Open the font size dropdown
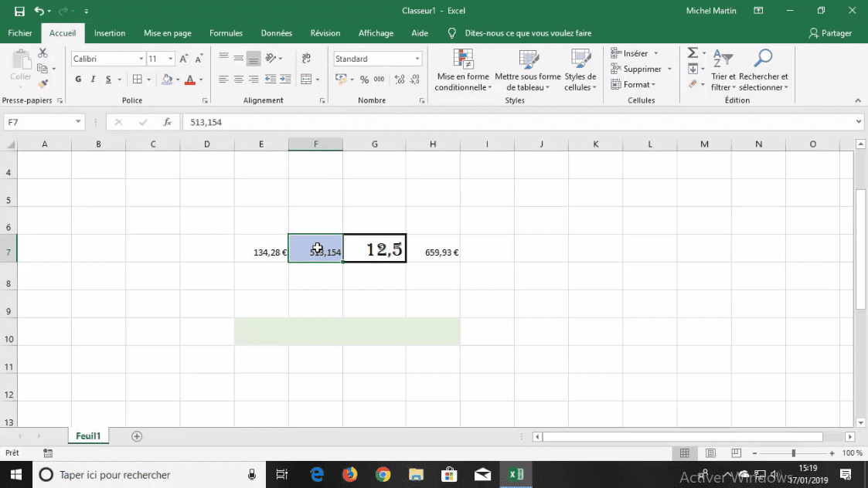868x488 pixels. 172,58
